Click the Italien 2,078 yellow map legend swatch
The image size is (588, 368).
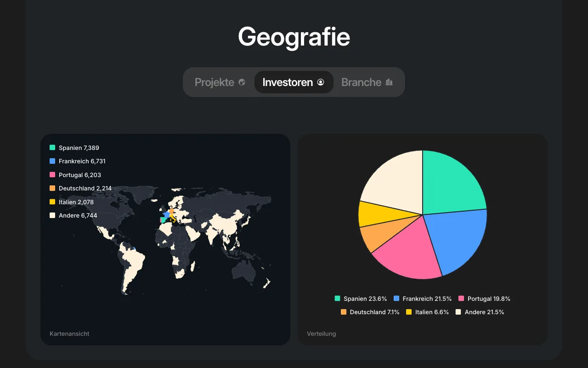(x=52, y=201)
